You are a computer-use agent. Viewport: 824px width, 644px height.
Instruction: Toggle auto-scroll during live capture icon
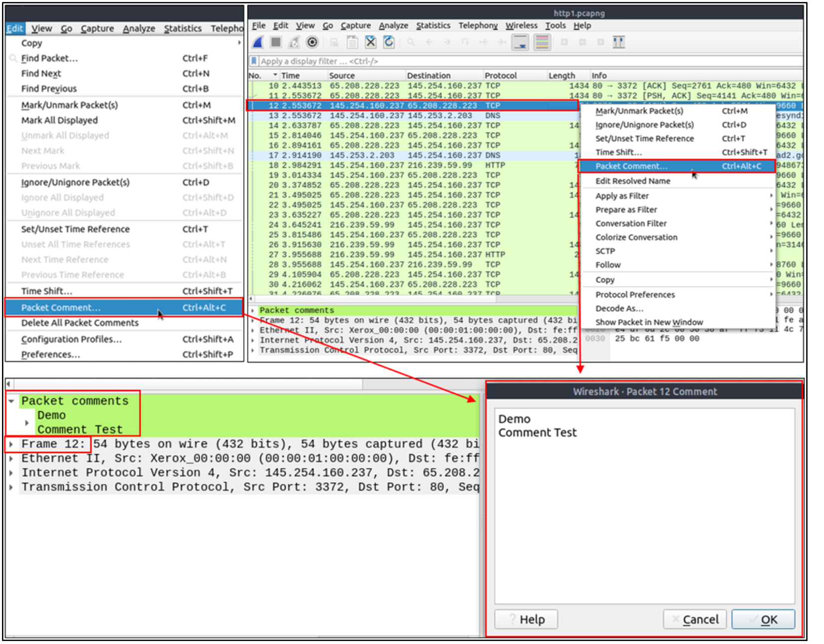coord(521,42)
